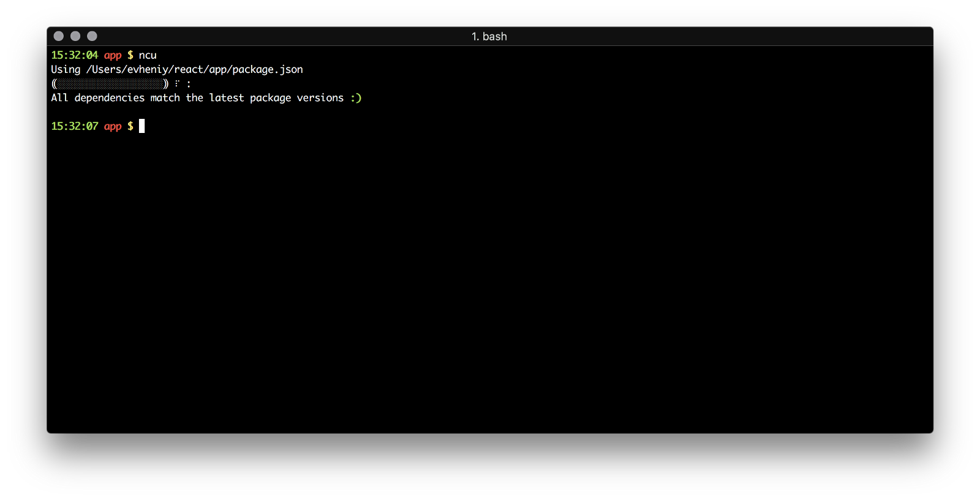This screenshot has width=980, height=500.
Task: Click the red 'app' label in last prompt
Action: coord(113,127)
